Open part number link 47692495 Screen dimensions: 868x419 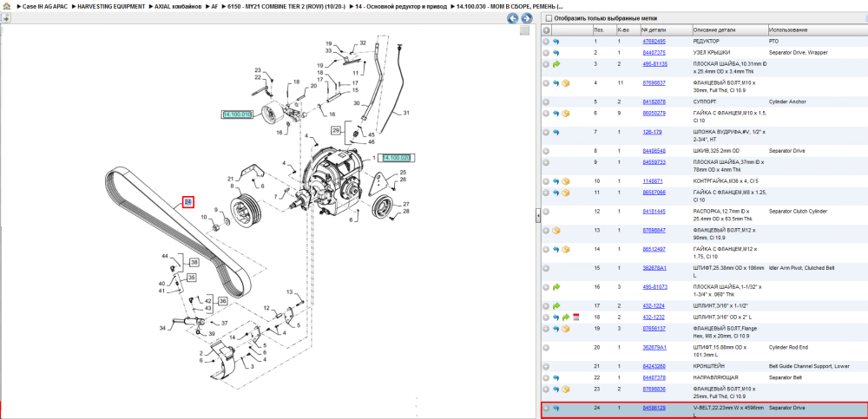pos(654,42)
